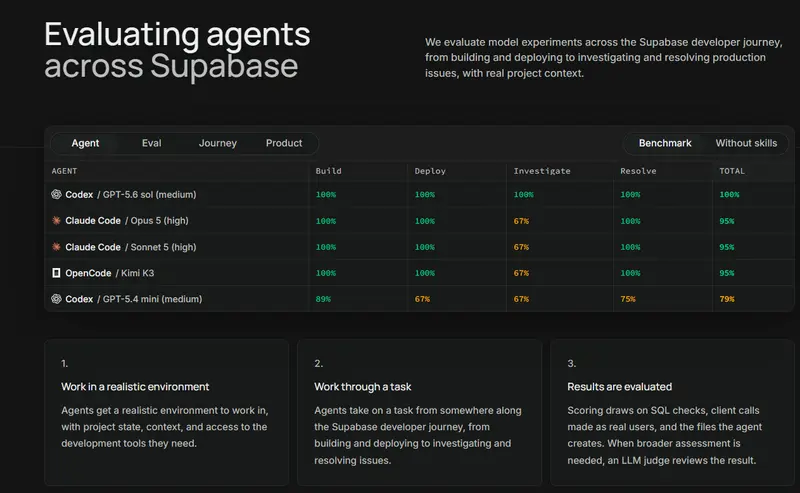
Task: Click the Codex icon in the GPT-5.6 sol row
Action: 56,194
